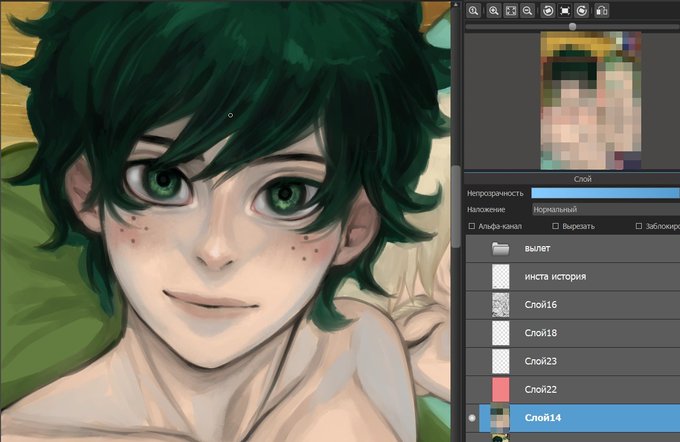
Task: Click the Слой18 transparent thumbnail
Action: (500, 333)
